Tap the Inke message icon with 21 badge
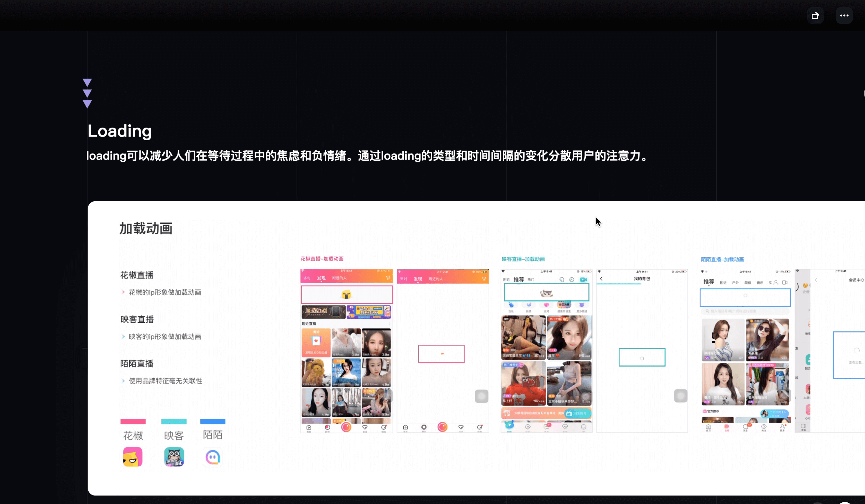Image resolution: width=865 pixels, height=504 pixels. [x=547, y=427]
